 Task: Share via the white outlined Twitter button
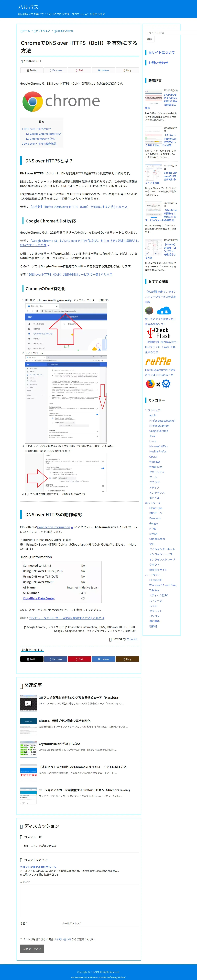point(32,70)
